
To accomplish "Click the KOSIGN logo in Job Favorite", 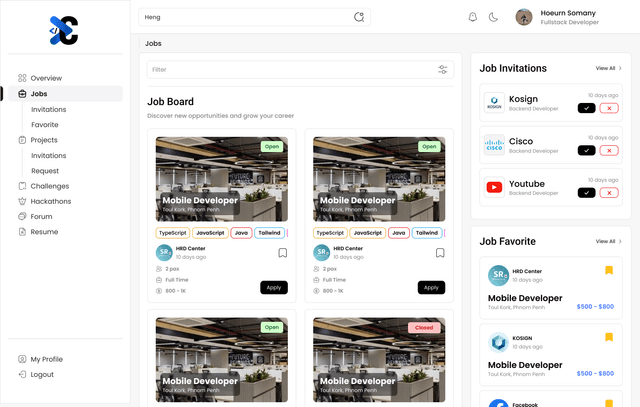I will pyautogui.click(x=498, y=343).
